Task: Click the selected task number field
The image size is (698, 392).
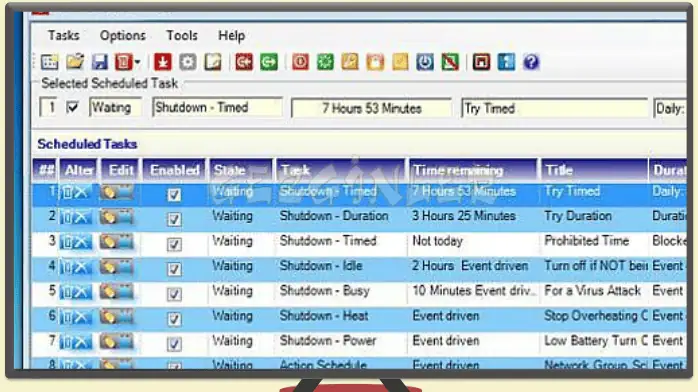Action: click(49, 108)
